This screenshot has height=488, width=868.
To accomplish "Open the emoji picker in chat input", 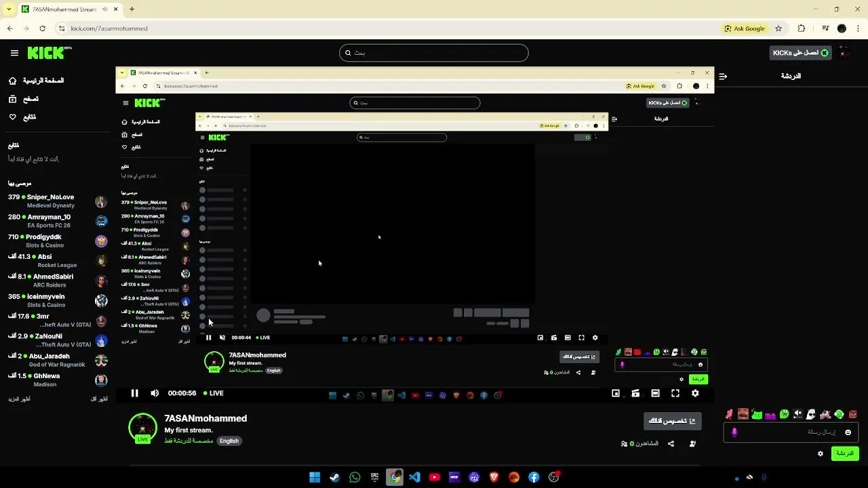I will click(x=848, y=432).
